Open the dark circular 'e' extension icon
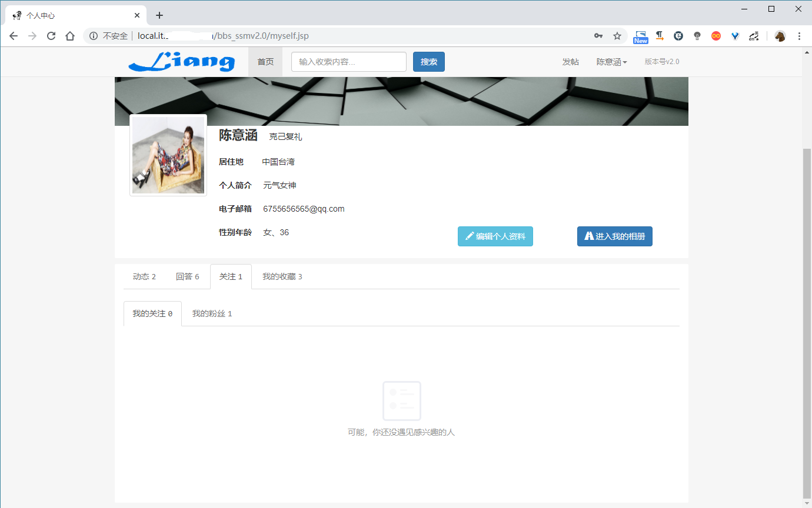Image resolution: width=812 pixels, height=508 pixels. tap(678, 36)
